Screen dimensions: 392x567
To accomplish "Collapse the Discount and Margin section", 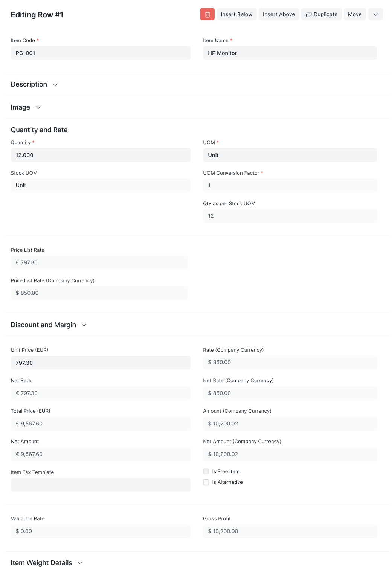I will (x=49, y=325).
